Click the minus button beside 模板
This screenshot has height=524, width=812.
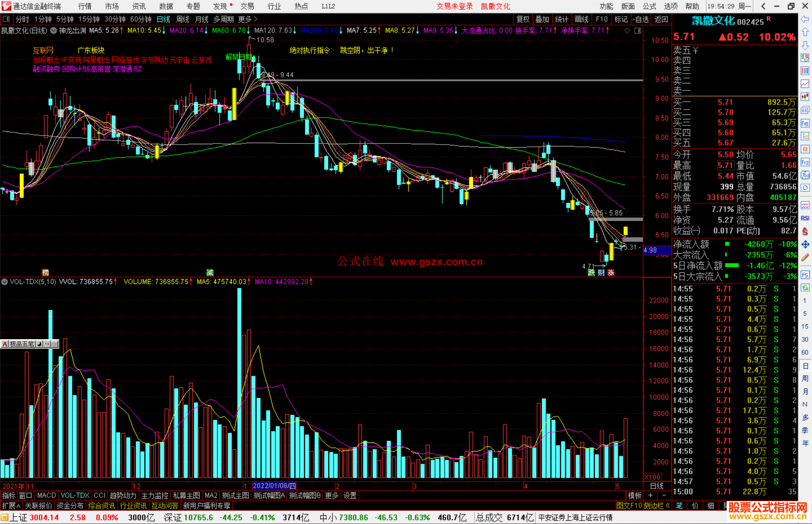664,495
